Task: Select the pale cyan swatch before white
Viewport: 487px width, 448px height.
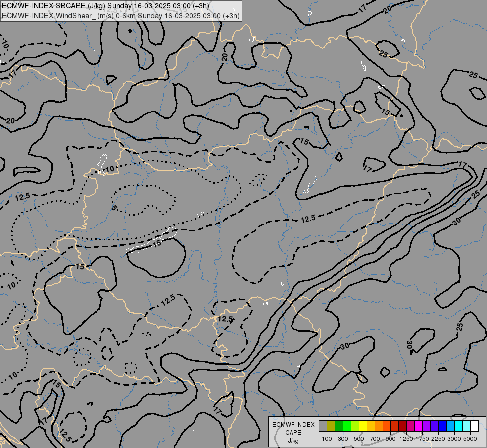Action: click(x=466, y=426)
